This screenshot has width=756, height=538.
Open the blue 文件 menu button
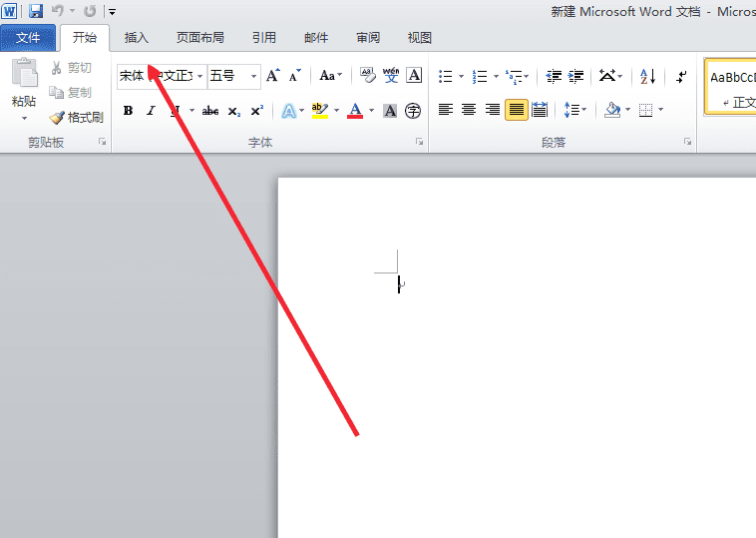pos(28,38)
